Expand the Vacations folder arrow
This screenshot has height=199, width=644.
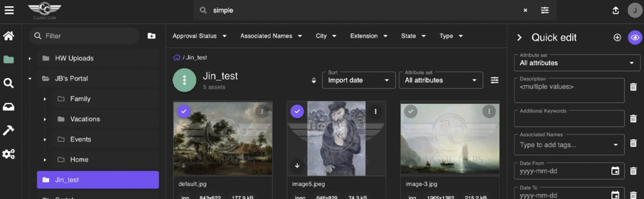tap(45, 119)
